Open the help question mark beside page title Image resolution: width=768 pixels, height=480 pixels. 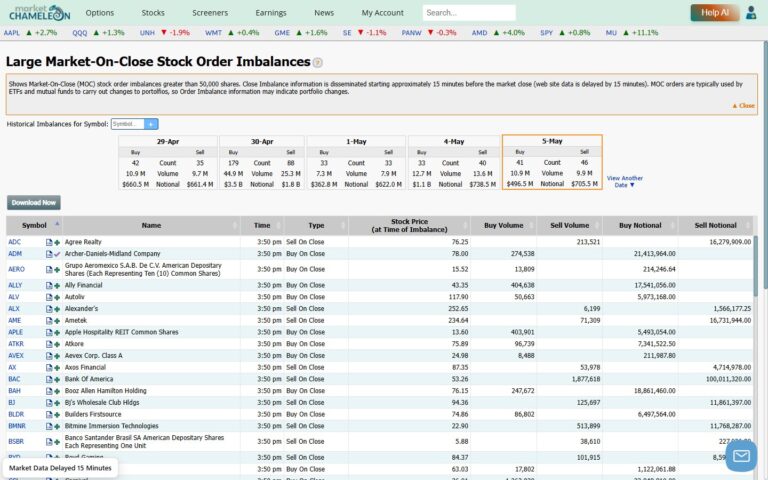[x=317, y=62]
